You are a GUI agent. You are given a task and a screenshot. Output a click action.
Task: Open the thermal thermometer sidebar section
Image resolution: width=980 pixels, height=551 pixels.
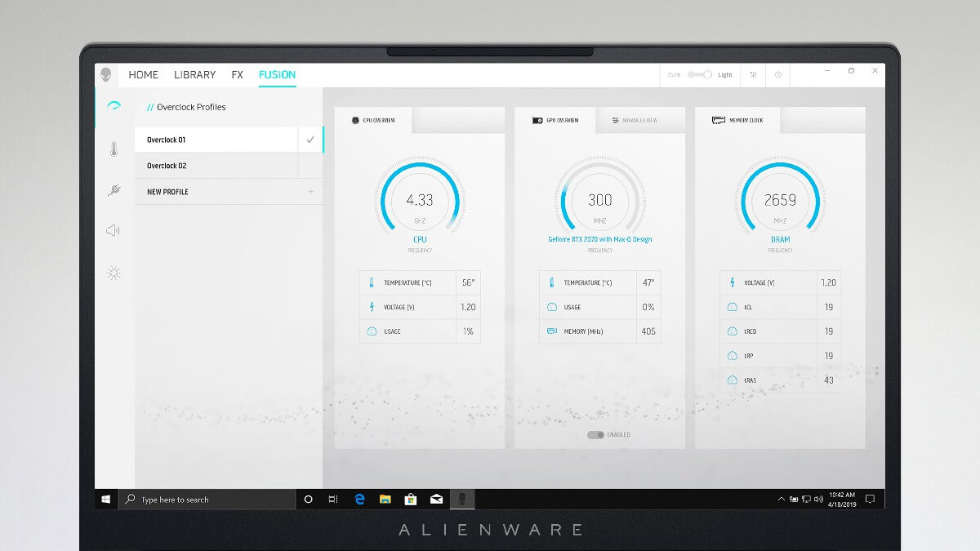(x=114, y=149)
